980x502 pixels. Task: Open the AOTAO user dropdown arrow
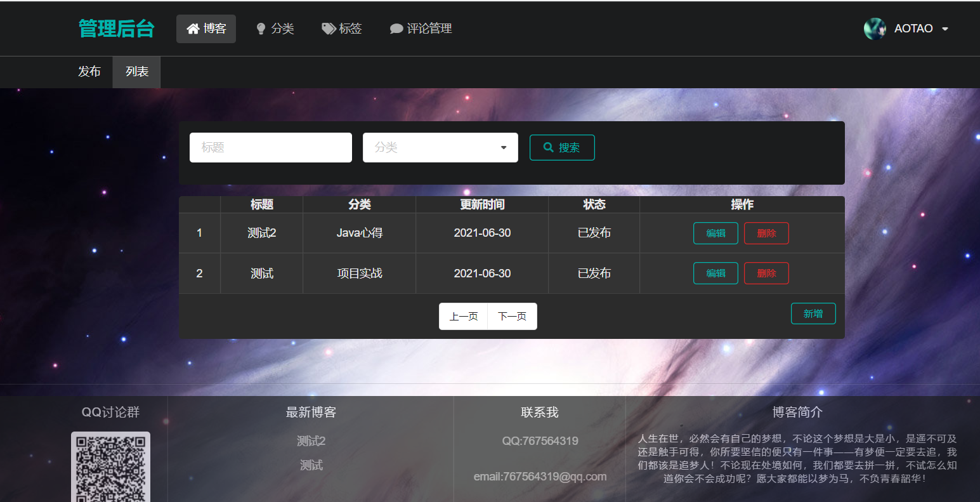pos(945,29)
